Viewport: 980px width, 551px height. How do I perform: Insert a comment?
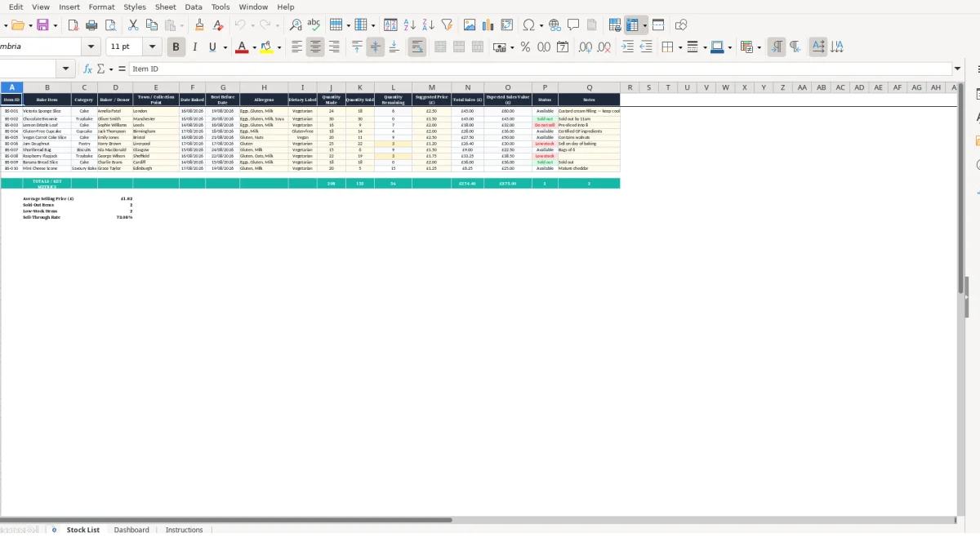point(573,25)
